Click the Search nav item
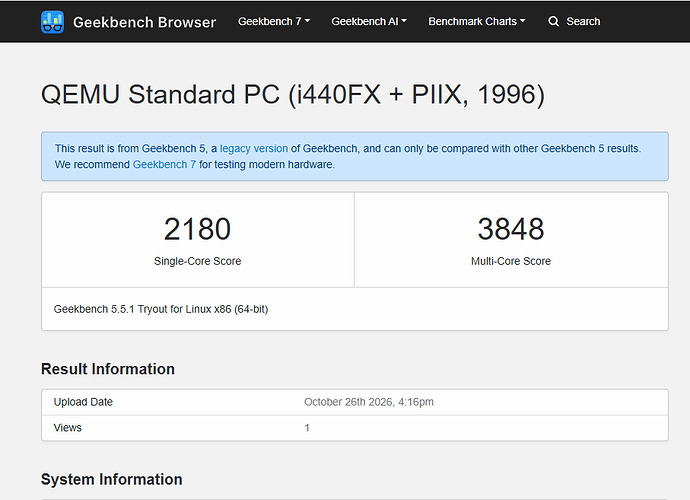Screen dimensions: 690x500 tap(574, 21)
